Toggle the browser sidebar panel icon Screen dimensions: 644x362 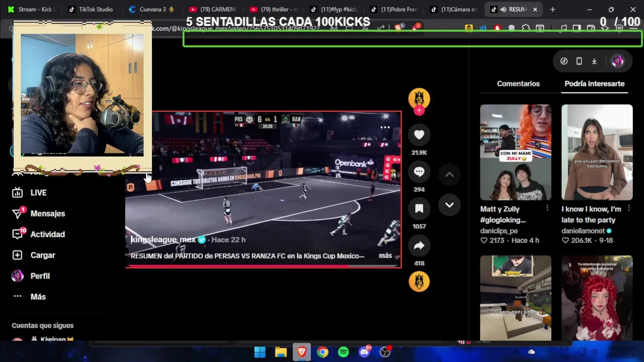coord(577,28)
